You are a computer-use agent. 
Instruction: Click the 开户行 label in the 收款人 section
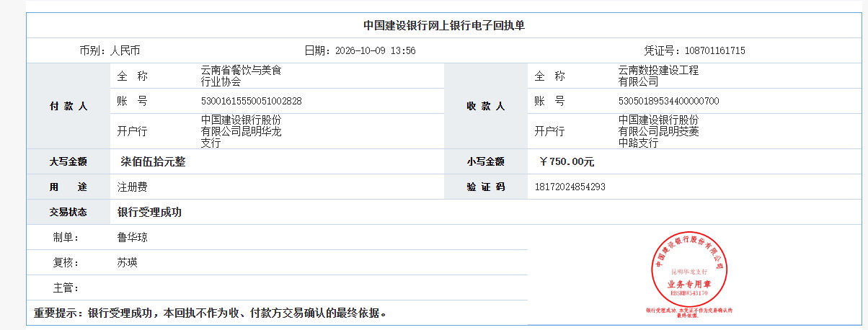549,131
